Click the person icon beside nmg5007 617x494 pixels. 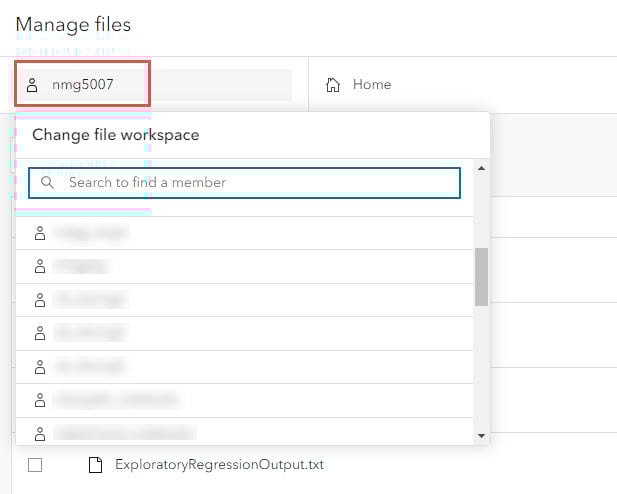point(32,85)
